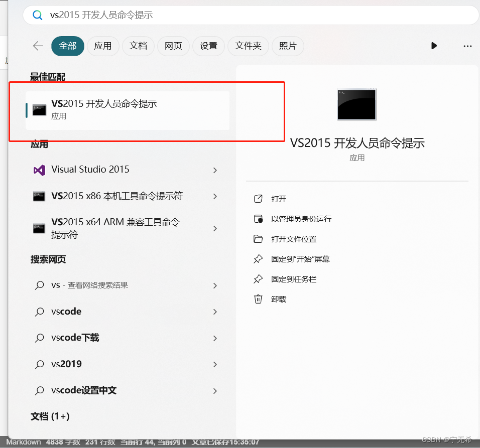Click 打开 to launch the app
Screen dimensions: 480x448
279,199
